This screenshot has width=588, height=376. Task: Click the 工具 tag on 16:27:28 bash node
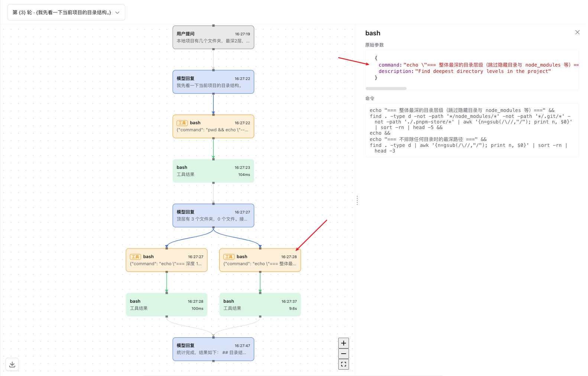(x=229, y=257)
